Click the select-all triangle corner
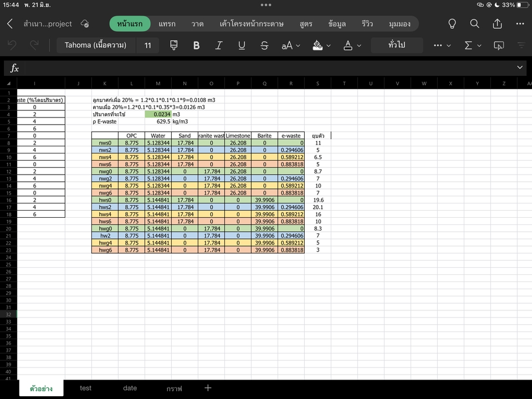 pos(8,84)
